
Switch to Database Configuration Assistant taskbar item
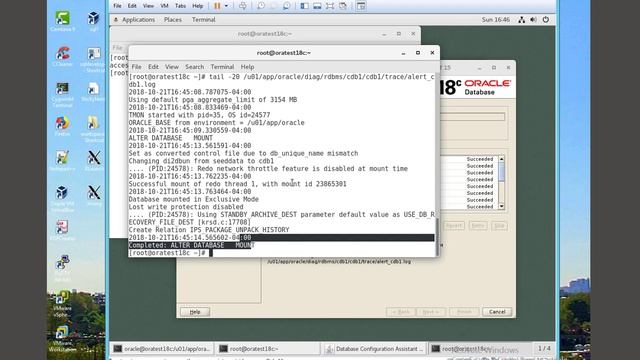coord(374,349)
